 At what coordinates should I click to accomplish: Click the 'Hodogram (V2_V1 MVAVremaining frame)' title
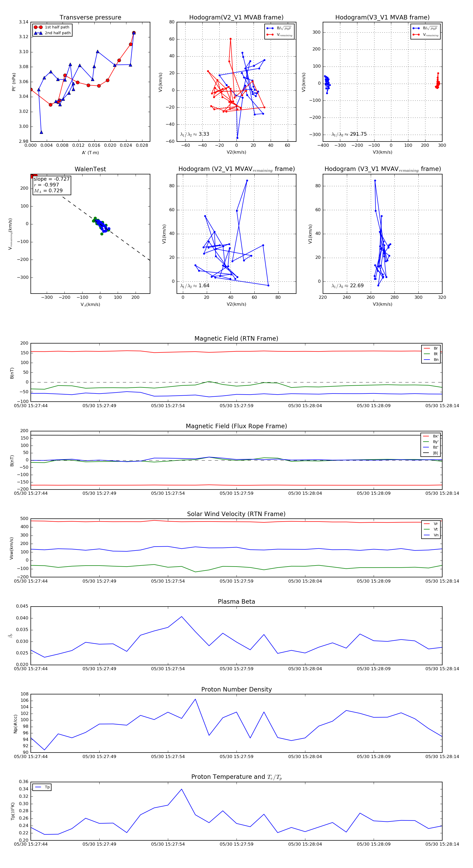[236, 169]
